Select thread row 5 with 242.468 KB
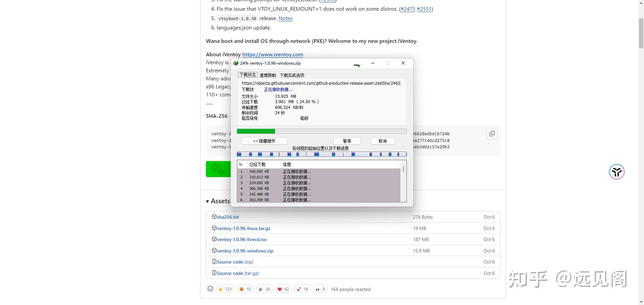The width and height of the screenshot is (644, 305). click(318, 194)
